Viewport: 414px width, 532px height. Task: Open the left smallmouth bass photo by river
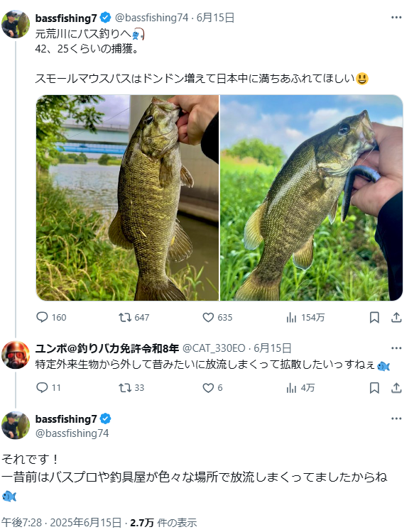click(x=127, y=198)
